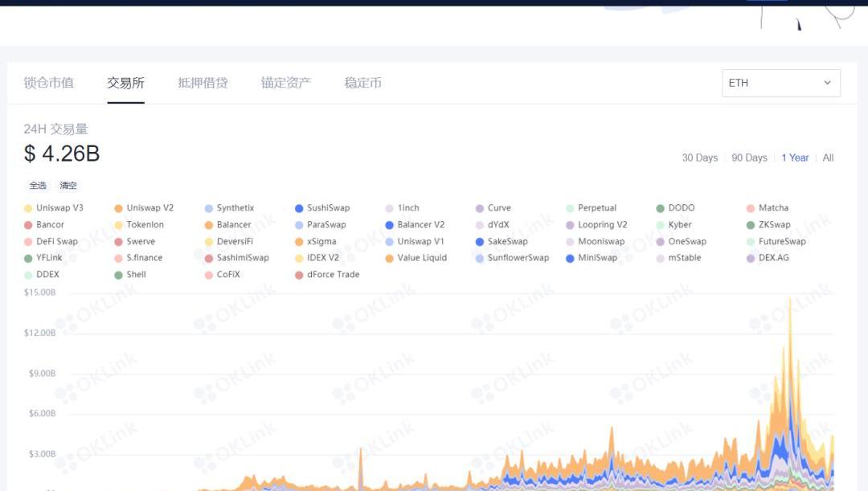The height and width of the screenshot is (491, 868).
Task: Toggle Matcha legend entry
Action: (x=768, y=208)
